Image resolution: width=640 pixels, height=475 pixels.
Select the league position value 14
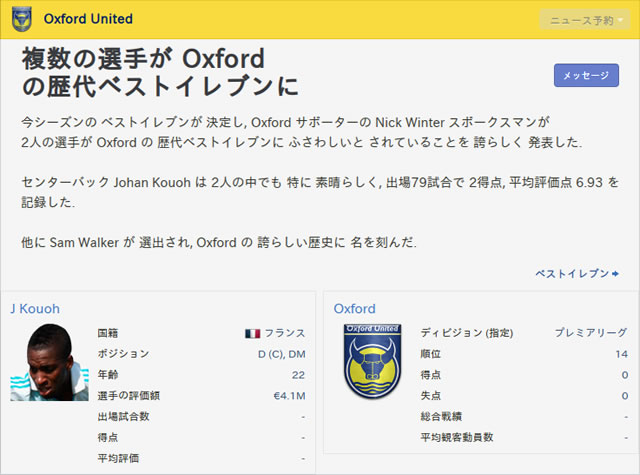[622, 354]
